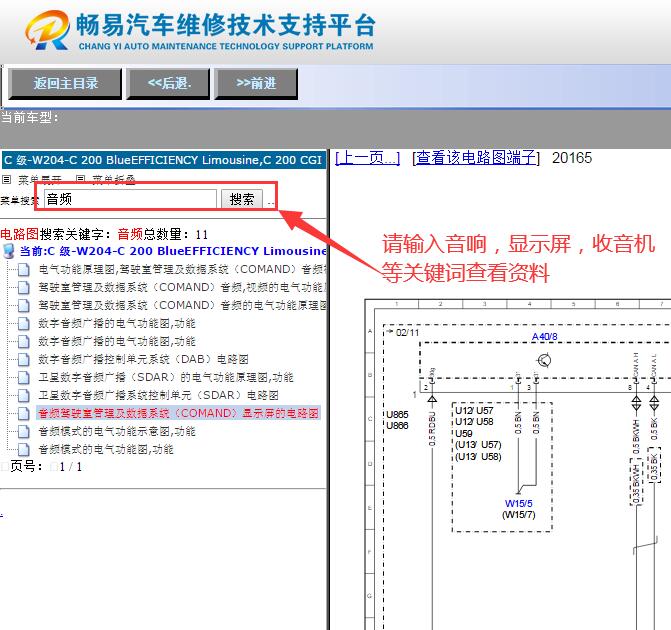Open 驾驶室管理及数据系统（COMAND）音频的电气功能原理图 entry
The height and width of the screenshot is (630, 671).
coord(182,306)
